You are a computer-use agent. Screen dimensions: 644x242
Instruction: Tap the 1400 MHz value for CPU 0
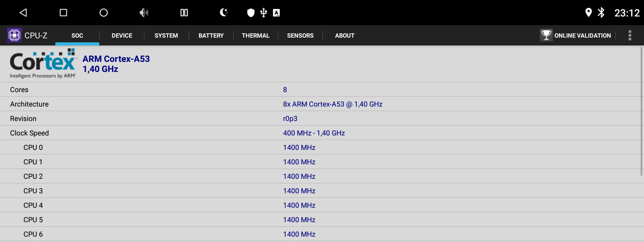[x=299, y=148]
